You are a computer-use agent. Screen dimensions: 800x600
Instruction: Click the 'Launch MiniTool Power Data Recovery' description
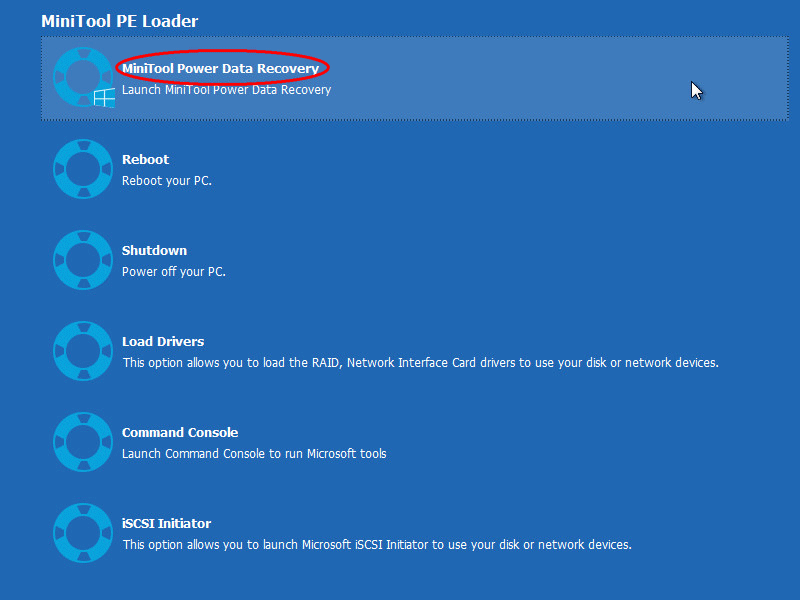point(226,89)
